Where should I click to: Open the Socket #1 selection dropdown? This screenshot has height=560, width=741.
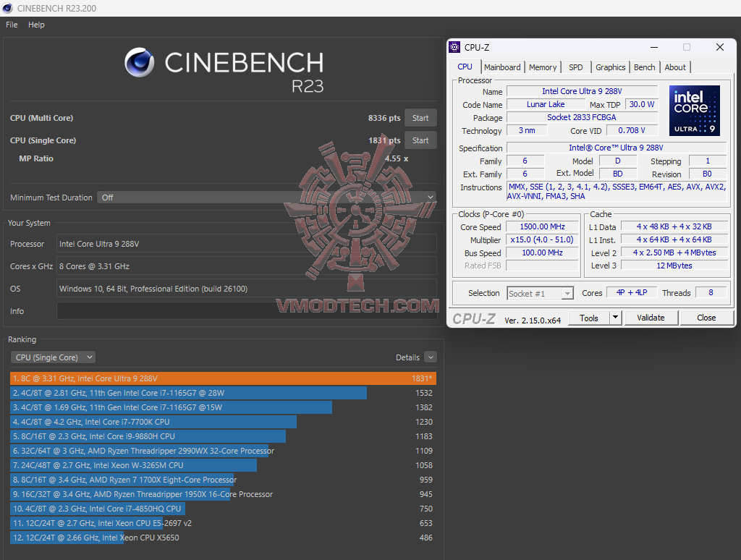[540, 294]
